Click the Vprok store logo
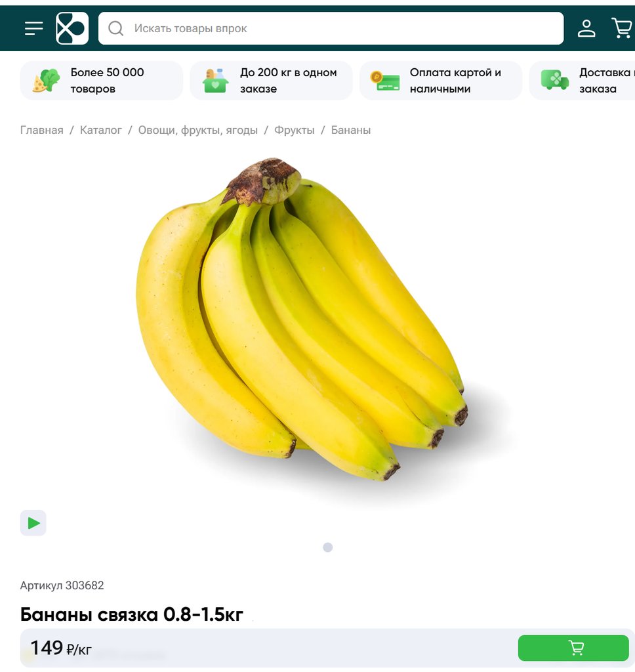The width and height of the screenshot is (635, 672). click(72, 28)
